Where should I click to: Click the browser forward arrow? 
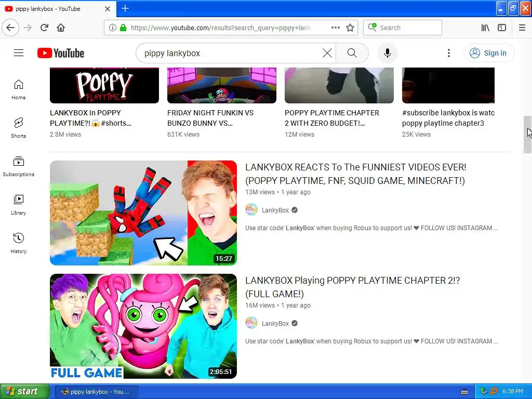tap(28, 28)
